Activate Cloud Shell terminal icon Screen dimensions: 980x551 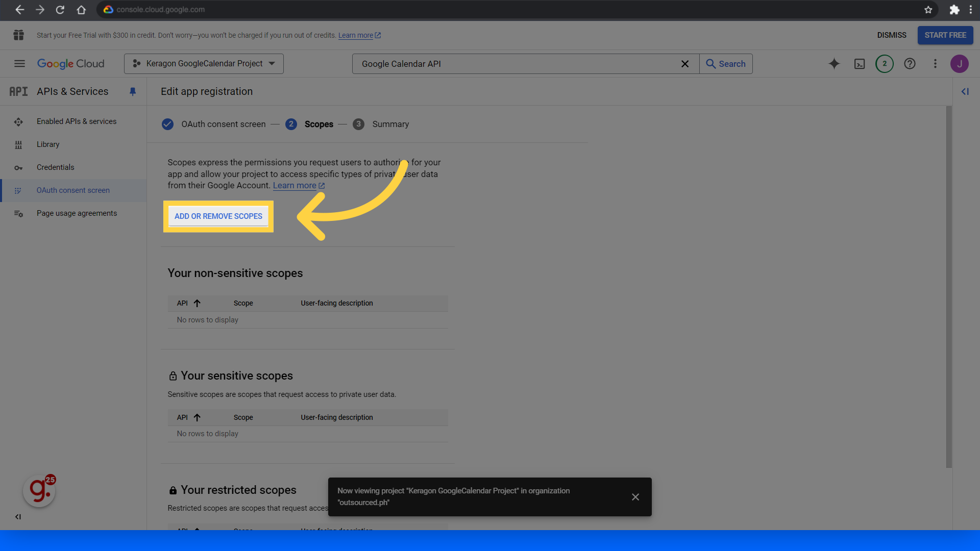pyautogui.click(x=860, y=64)
